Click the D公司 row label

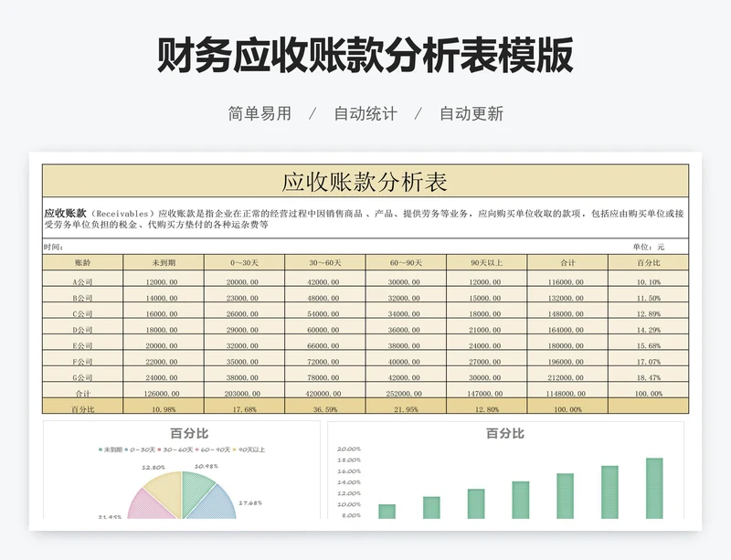click(x=82, y=330)
